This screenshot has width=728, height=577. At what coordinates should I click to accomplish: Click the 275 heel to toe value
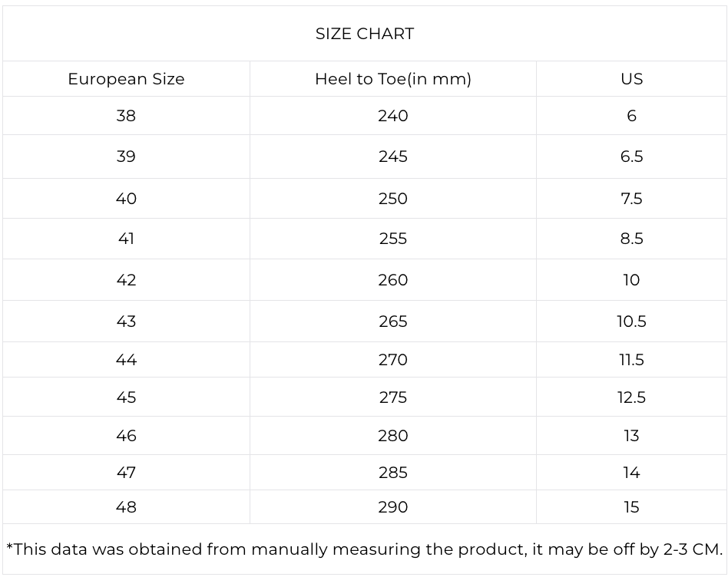point(392,397)
